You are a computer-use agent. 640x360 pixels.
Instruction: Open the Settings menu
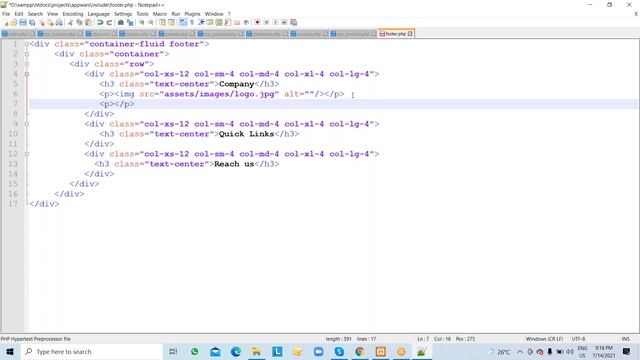[123, 14]
